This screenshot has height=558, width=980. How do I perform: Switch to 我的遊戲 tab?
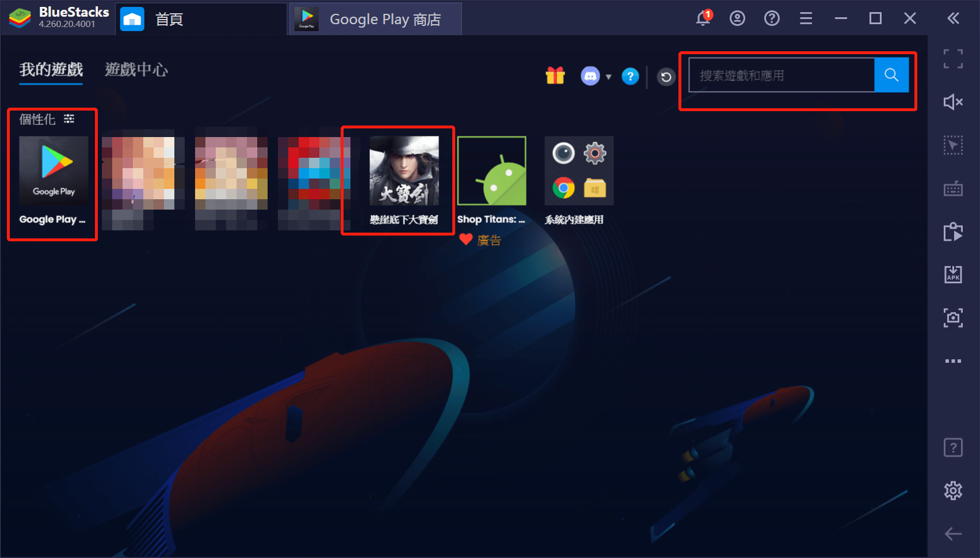[51, 70]
